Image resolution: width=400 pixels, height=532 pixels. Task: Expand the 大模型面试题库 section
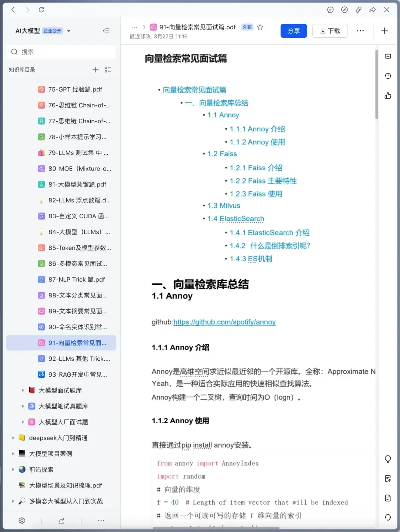(23, 390)
